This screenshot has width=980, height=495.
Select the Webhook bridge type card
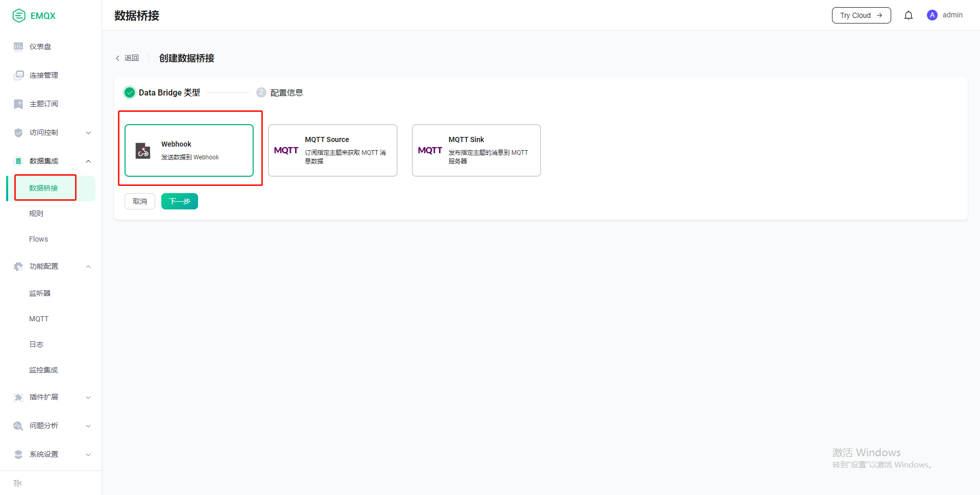click(189, 150)
